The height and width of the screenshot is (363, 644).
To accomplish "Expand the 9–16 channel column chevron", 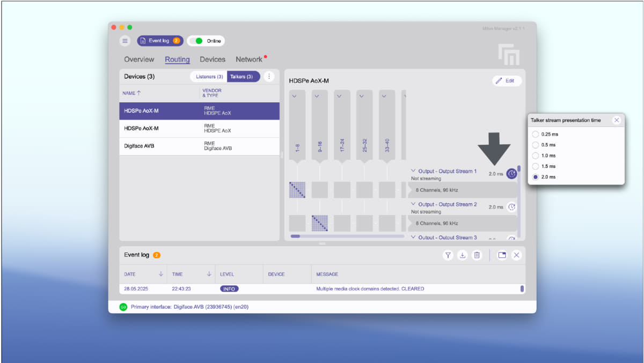I will pos(317,97).
